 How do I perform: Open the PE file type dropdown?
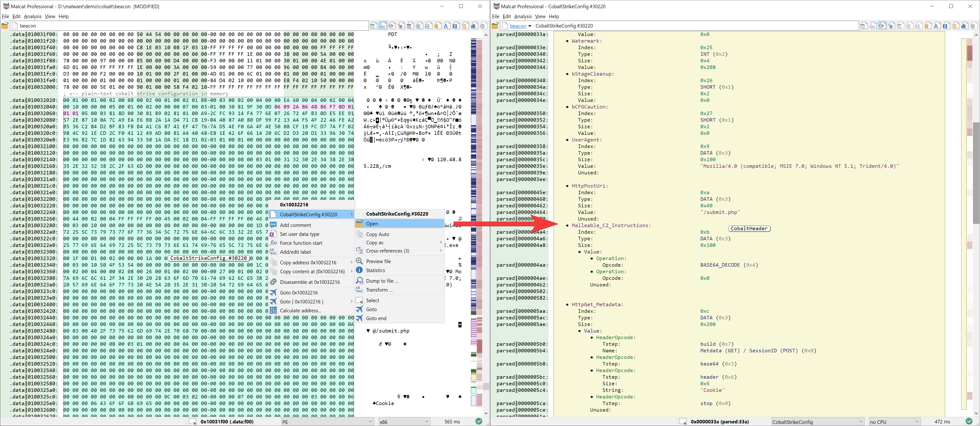[327, 422]
